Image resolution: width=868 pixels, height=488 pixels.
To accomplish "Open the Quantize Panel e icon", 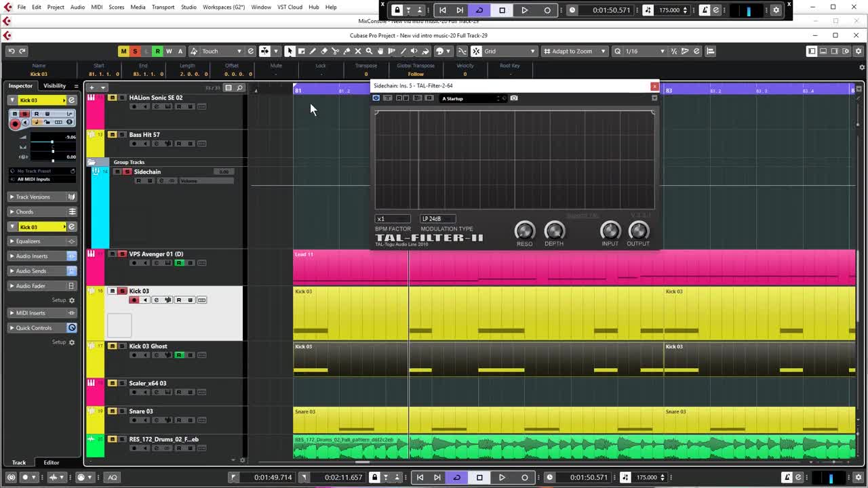I will 696,51.
